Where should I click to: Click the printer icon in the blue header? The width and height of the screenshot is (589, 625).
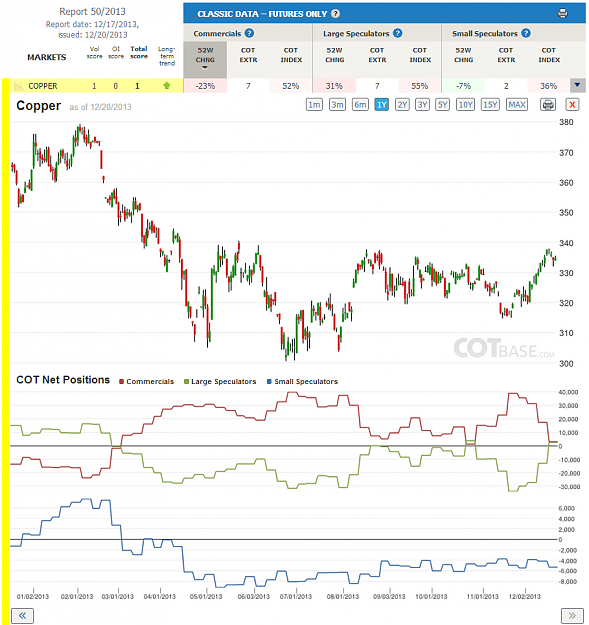pyautogui.click(x=563, y=14)
